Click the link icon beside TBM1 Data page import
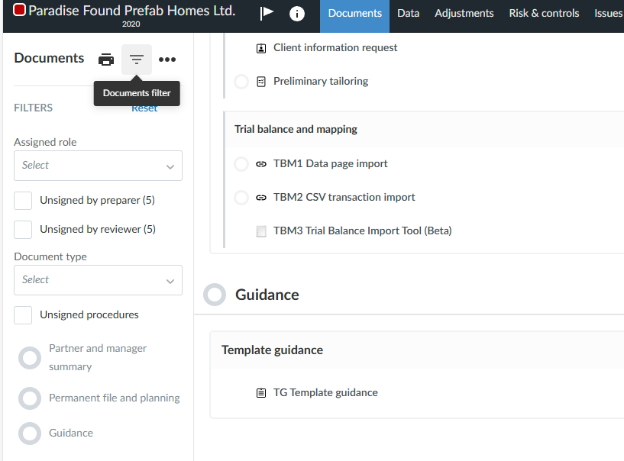 point(261,164)
